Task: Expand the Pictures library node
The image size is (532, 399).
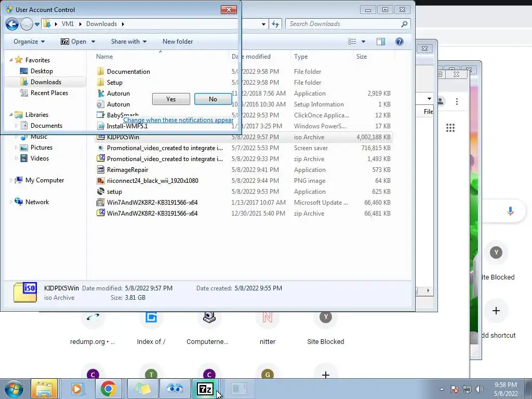Action: pyautogui.click(x=16, y=147)
